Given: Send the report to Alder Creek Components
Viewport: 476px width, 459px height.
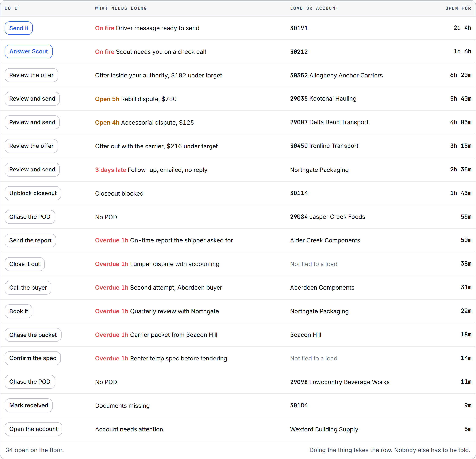Looking at the screenshot, I should (30, 240).
